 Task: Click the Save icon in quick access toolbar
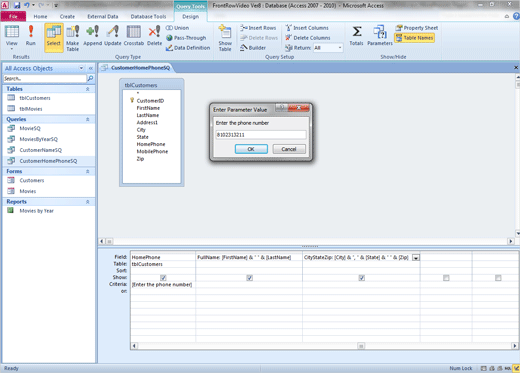(x=17, y=5)
